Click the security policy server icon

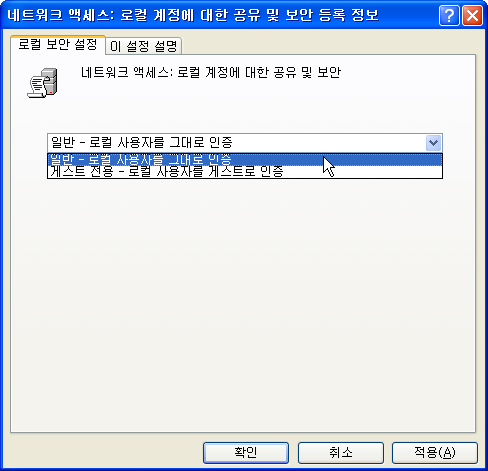tap(42, 83)
